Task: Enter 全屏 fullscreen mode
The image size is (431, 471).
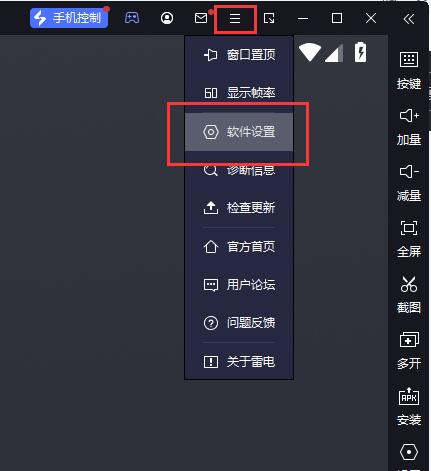Action: pos(409,239)
